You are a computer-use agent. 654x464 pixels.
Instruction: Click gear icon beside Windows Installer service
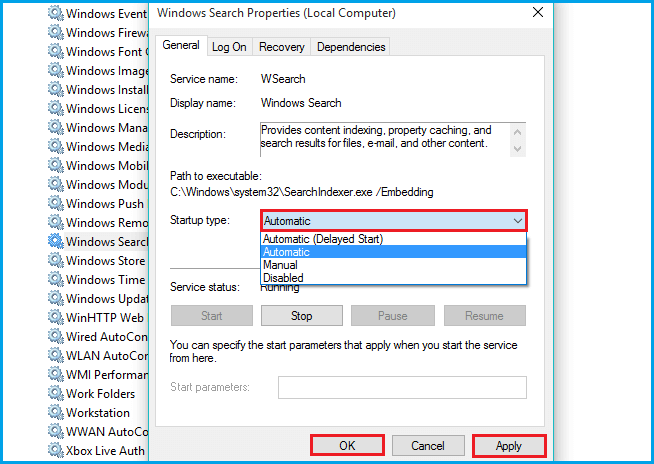click(x=55, y=89)
